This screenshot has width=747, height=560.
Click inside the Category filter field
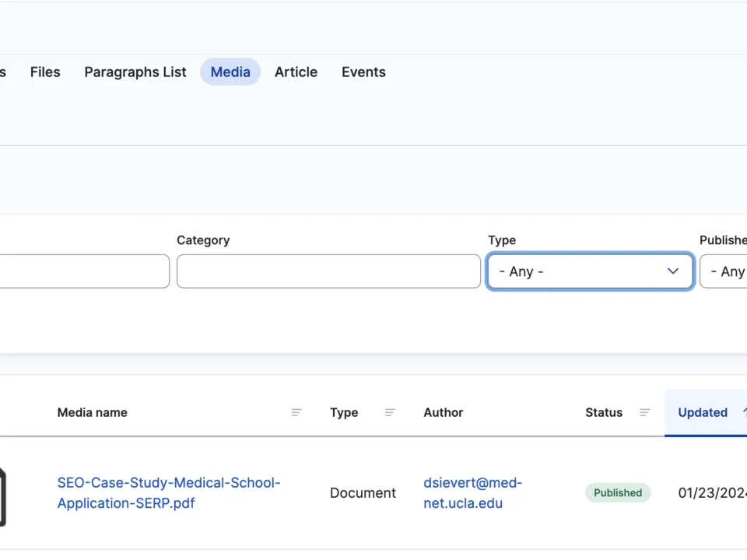tap(328, 271)
